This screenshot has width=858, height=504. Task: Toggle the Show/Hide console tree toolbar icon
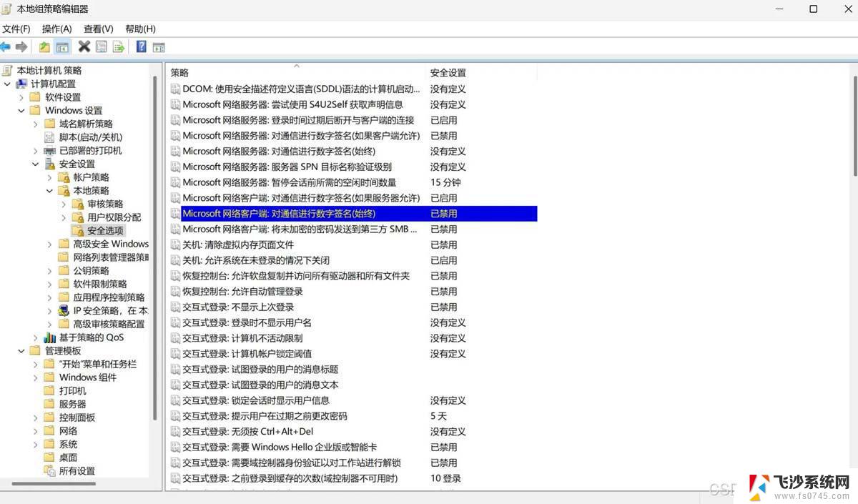coord(62,47)
